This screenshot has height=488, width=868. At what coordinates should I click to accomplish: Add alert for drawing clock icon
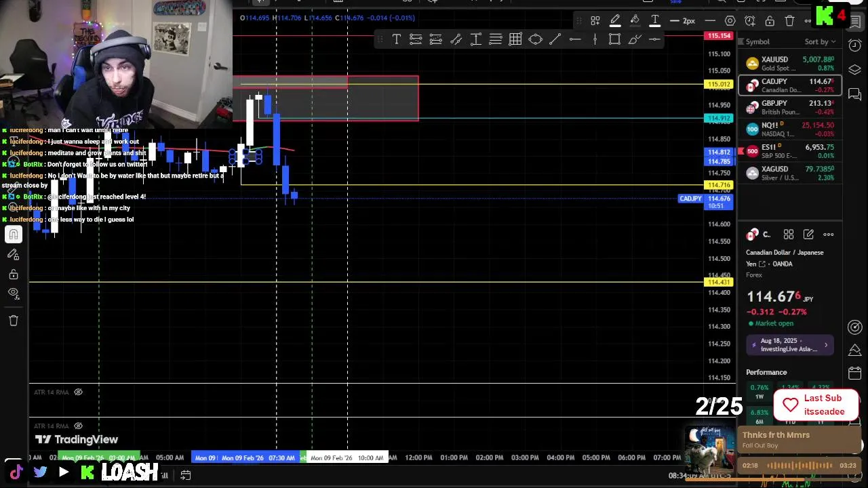pyautogui.click(x=750, y=21)
